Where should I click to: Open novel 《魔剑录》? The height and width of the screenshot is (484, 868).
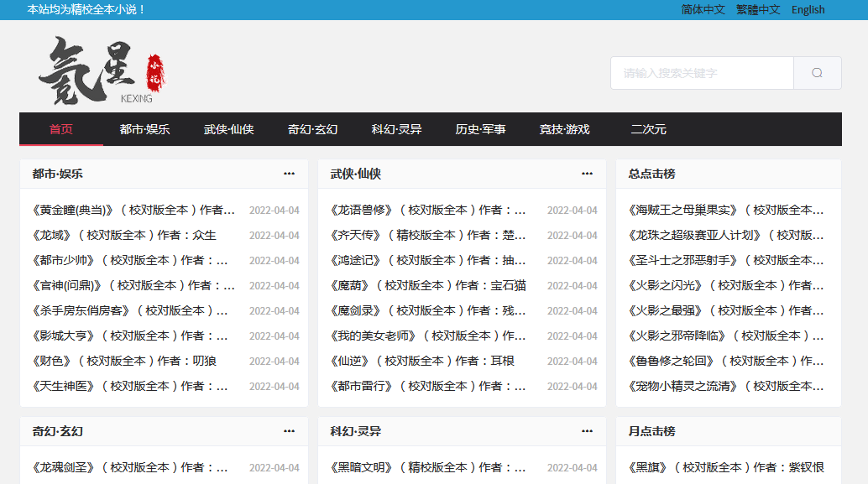click(x=428, y=311)
